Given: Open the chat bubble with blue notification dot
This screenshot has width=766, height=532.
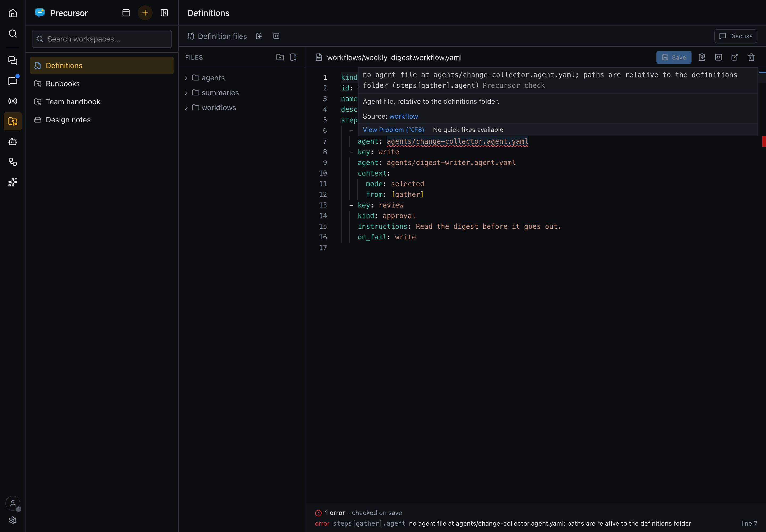Looking at the screenshot, I should [13, 81].
